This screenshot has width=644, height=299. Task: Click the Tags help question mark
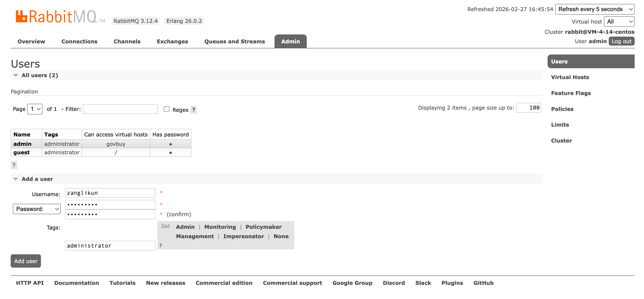click(x=160, y=245)
